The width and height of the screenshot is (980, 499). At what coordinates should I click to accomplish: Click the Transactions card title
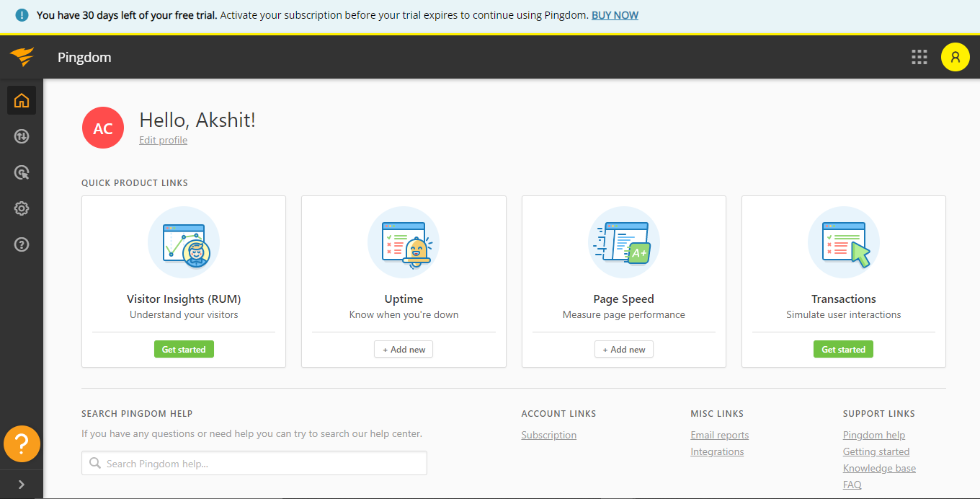click(x=844, y=299)
